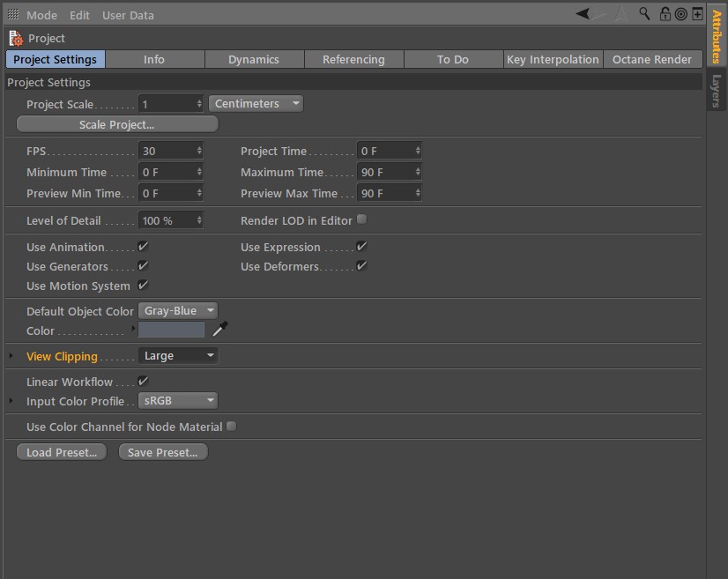Expand the Input Color Profile triangle

tap(11, 400)
